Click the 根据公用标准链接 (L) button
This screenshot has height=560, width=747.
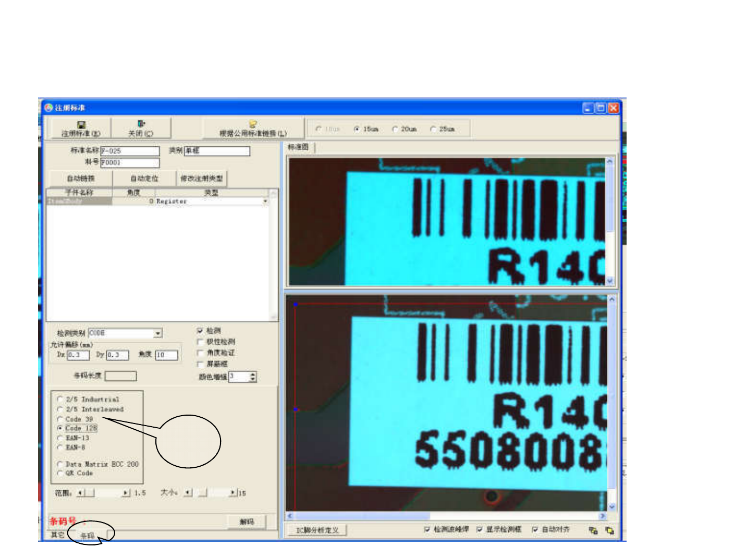[x=253, y=129]
